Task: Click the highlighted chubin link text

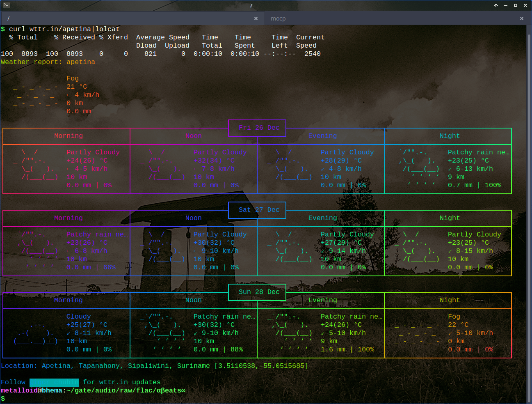Action: pyautogui.click(x=54, y=382)
